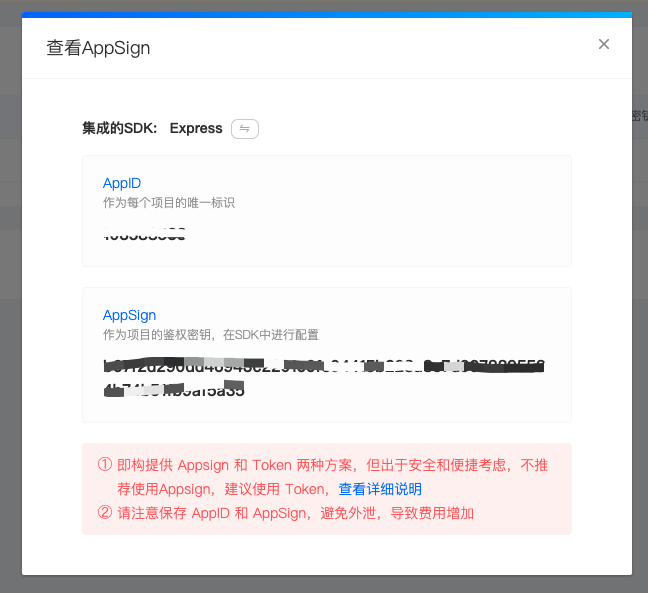Click the SDK switch icon beside Express
The image size is (648, 593).
[x=245, y=128]
